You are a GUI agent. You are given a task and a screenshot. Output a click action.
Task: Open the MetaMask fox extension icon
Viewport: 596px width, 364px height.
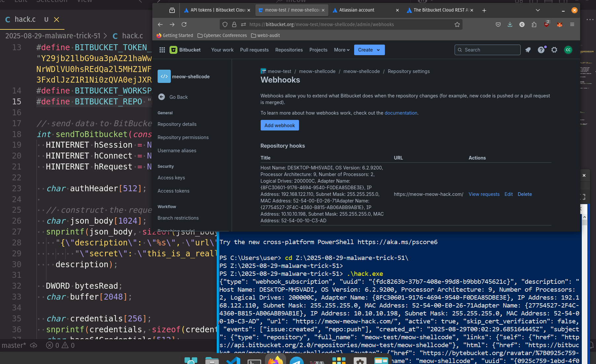[x=560, y=24]
